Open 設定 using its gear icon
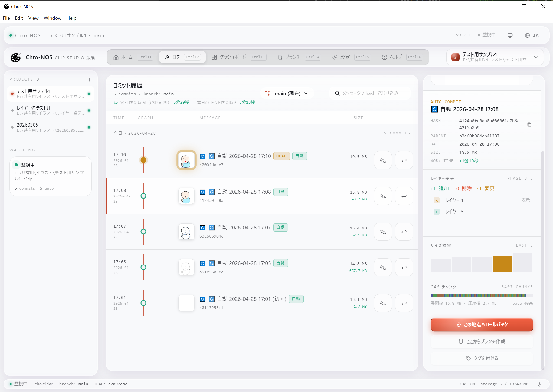553x392 pixels. tap(335, 57)
